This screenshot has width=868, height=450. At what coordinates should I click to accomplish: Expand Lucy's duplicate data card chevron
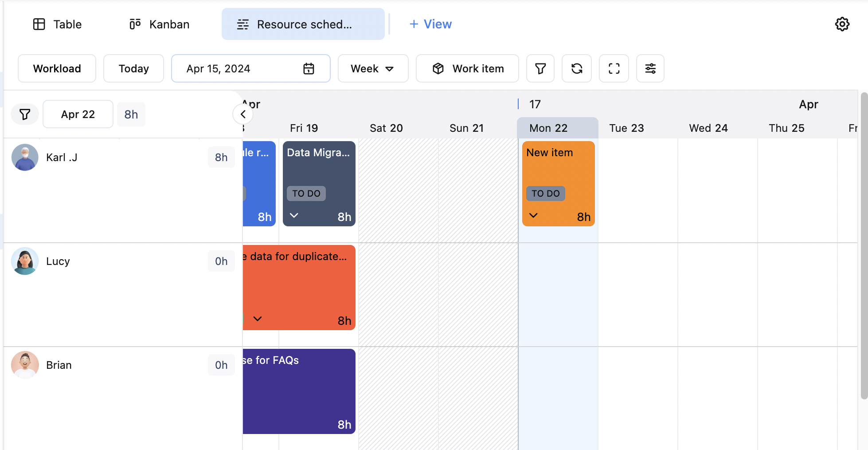click(x=258, y=319)
